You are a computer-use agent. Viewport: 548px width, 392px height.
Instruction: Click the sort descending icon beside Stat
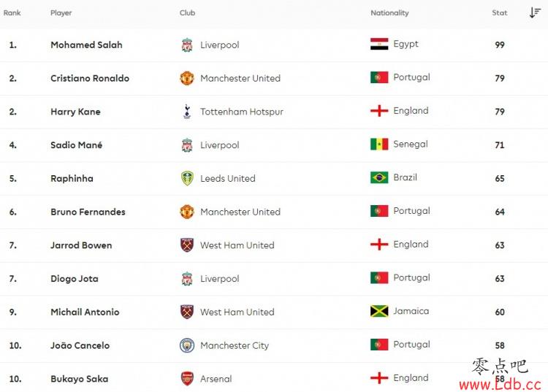[x=535, y=12]
